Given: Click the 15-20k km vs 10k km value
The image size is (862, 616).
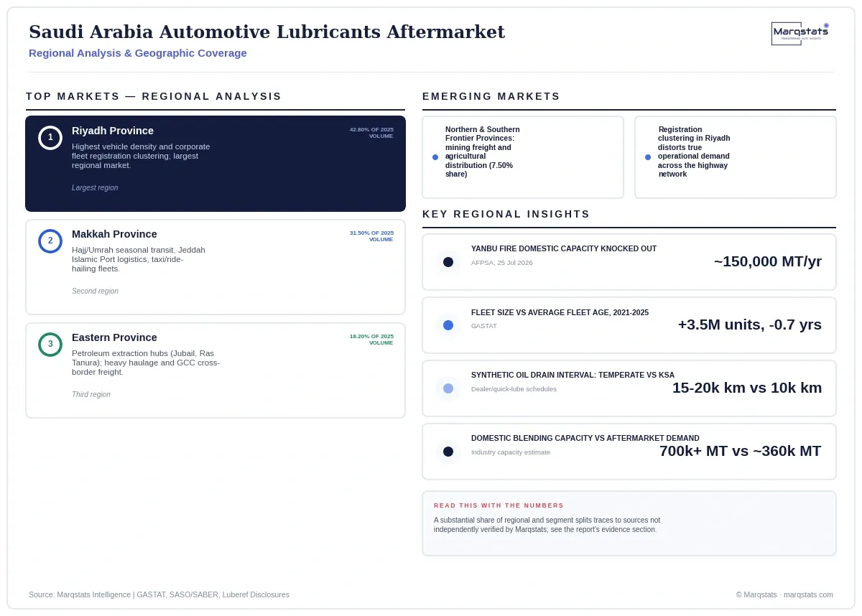Looking at the screenshot, I should [747, 388].
